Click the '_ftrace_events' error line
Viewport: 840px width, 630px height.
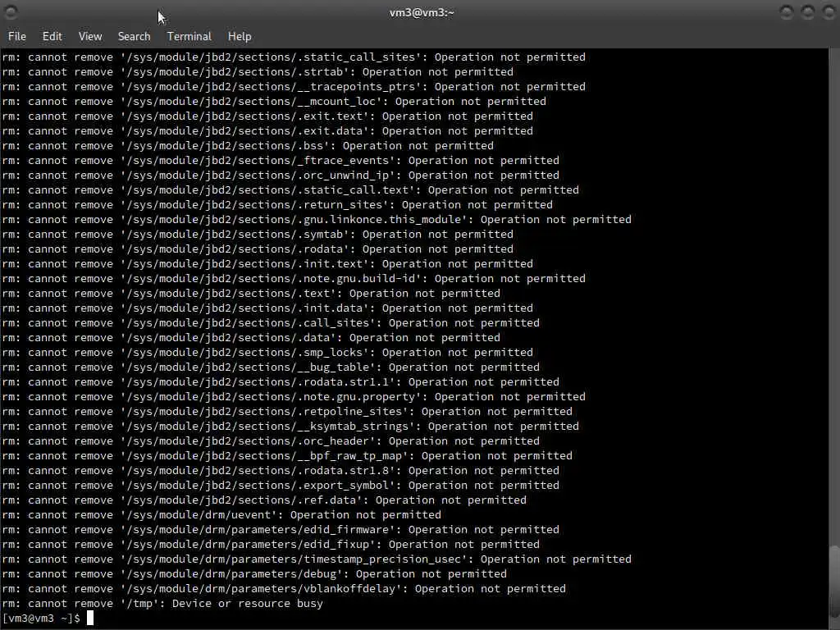pos(281,160)
